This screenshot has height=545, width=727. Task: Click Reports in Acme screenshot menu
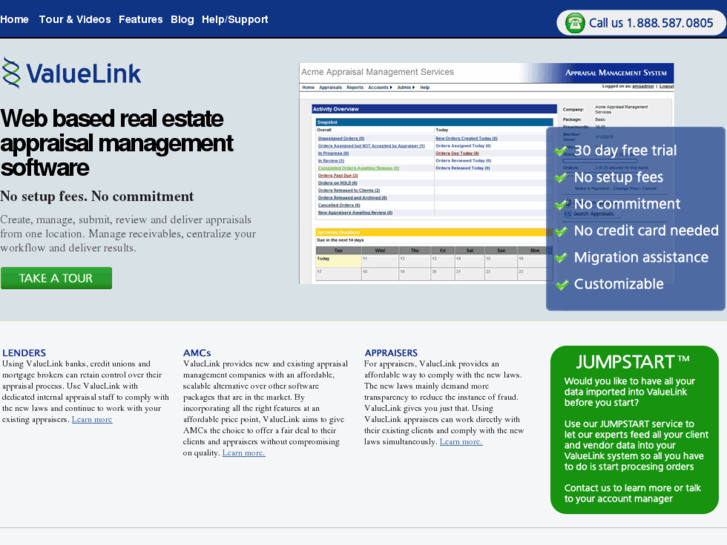click(x=355, y=87)
